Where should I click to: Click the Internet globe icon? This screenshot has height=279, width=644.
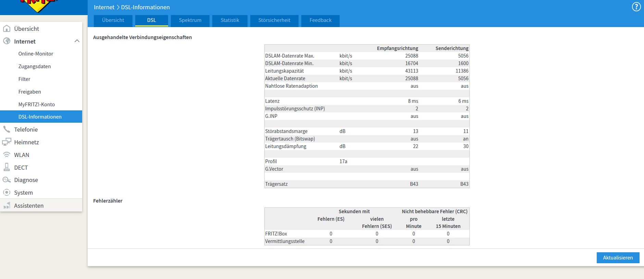tap(7, 41)
